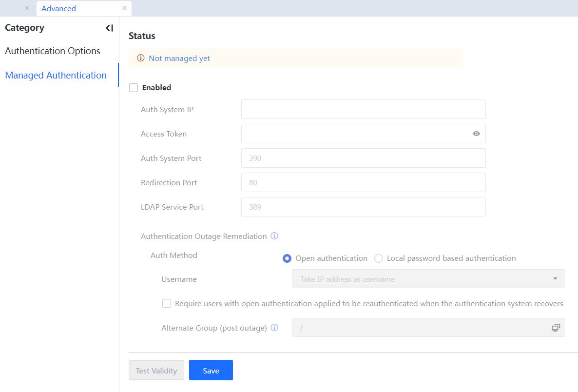Click the status warning icon near Not managed yet
This screenshot has height=392, width=578.
click(x=141, y=58)
